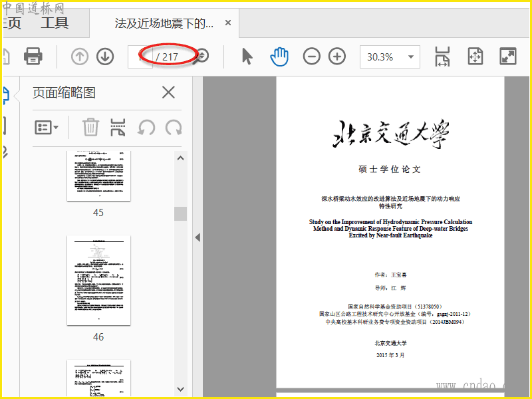Click the 页面缩略图 panel title
This screenshot has height=399, width=532.
pyautogui.click(x=64, y=92)
